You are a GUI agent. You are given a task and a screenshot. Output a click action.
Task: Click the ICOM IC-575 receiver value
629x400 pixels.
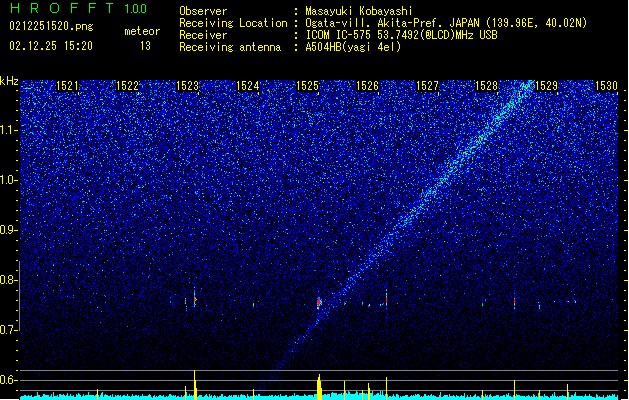click(401, 35)
